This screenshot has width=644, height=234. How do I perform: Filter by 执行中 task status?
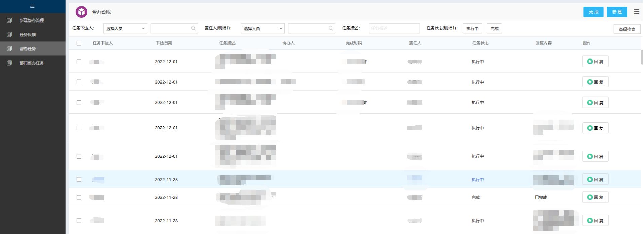[x=472, y=29]
